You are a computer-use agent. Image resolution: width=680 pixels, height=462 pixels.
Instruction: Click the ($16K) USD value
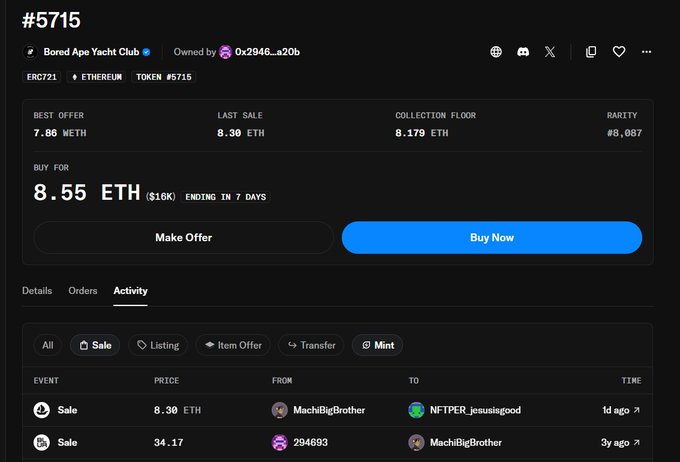pyautogui.click(x=160, y=197)
